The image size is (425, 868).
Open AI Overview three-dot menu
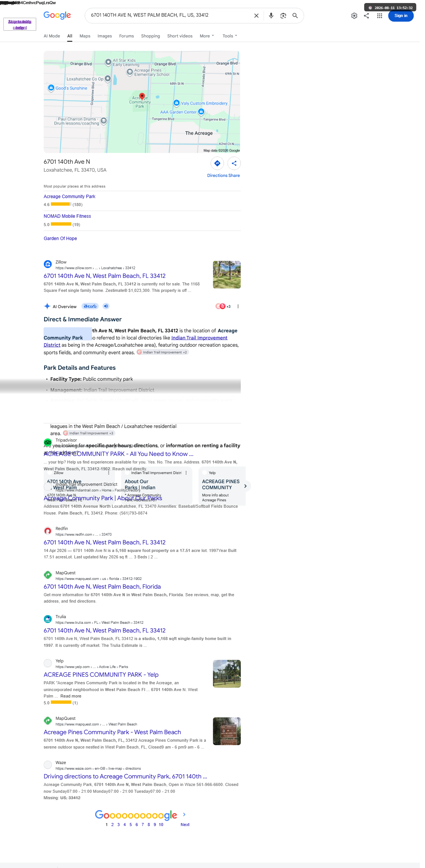point(238,307)
